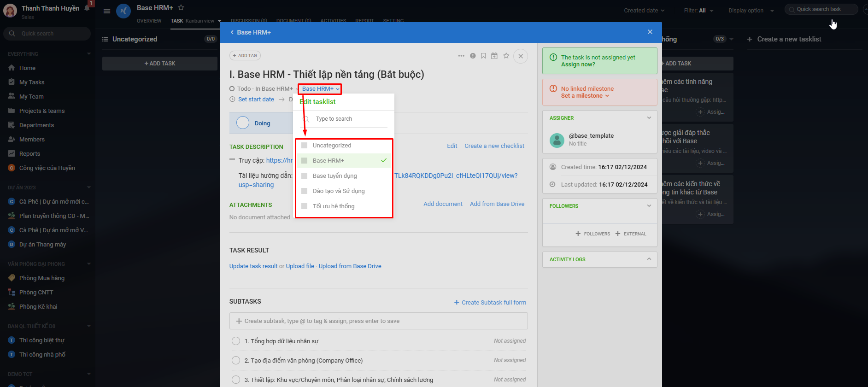The height and width of the screenshot is (387, 868).
Task: Star the Base HRM+ project
Action: tap(181, 7)
